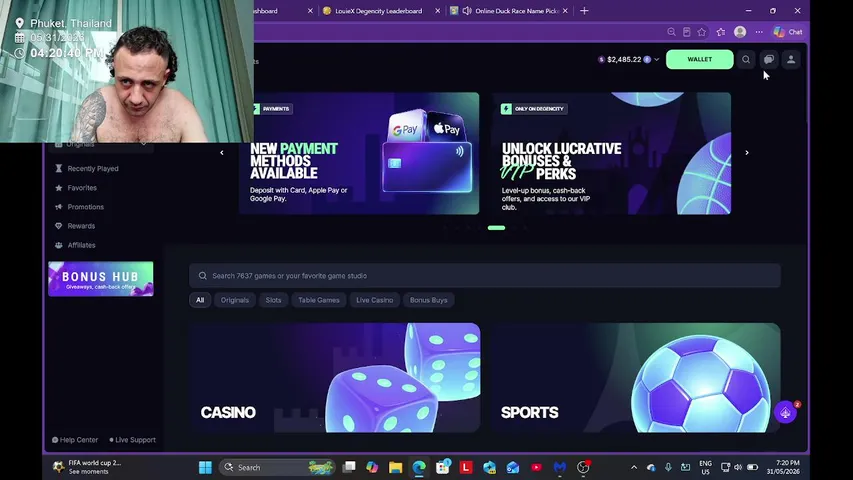Image resolution: width=853 pixels, height=480 pixels.
Task: Open Microsoft Edge from the taskbar
Action: (419, 467)
